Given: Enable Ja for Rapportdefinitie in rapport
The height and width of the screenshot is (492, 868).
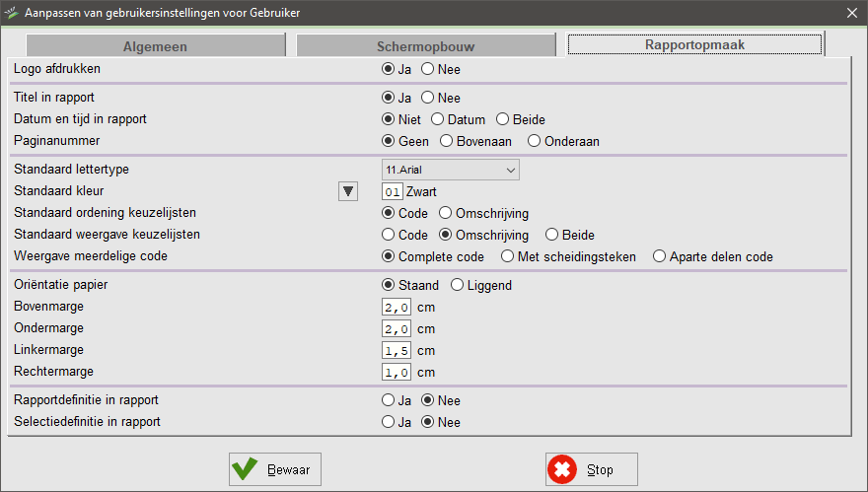Looking at the screenshot, I should tap(389, 400).
